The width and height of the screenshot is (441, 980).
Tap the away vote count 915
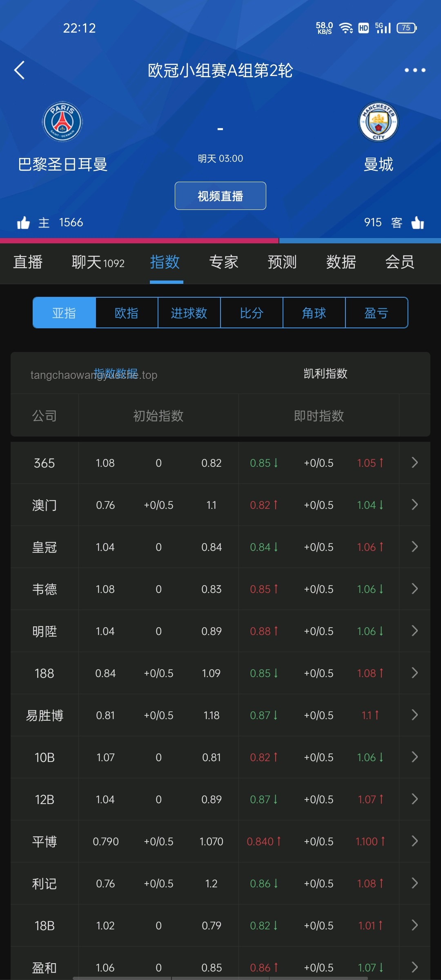(x=373, y=223)
